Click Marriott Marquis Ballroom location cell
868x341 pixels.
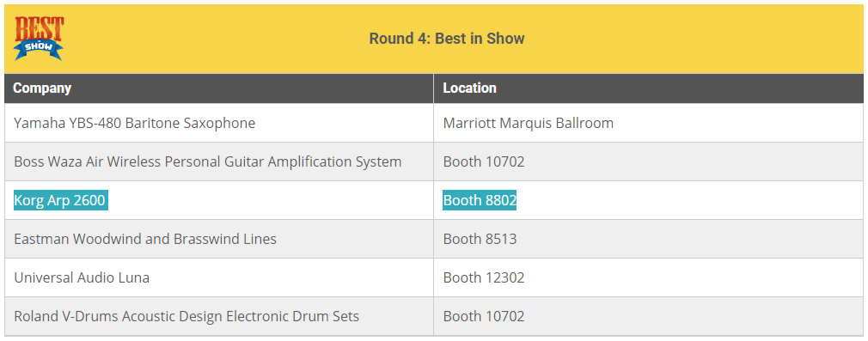[529, 123]
